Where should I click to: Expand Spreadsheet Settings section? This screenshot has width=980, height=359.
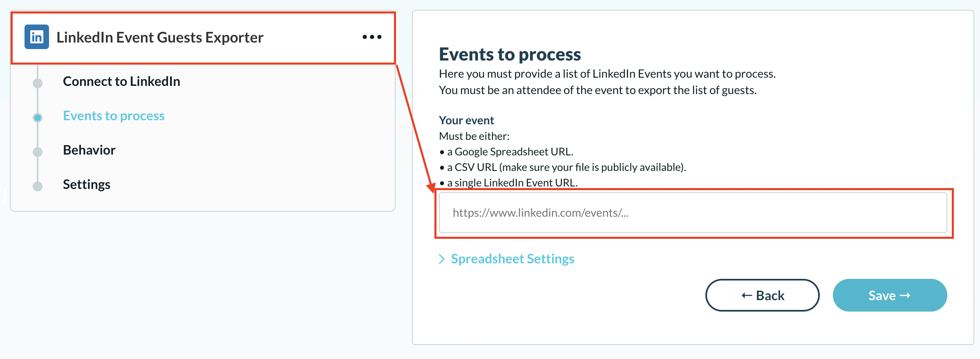click(x=512, y=259)
